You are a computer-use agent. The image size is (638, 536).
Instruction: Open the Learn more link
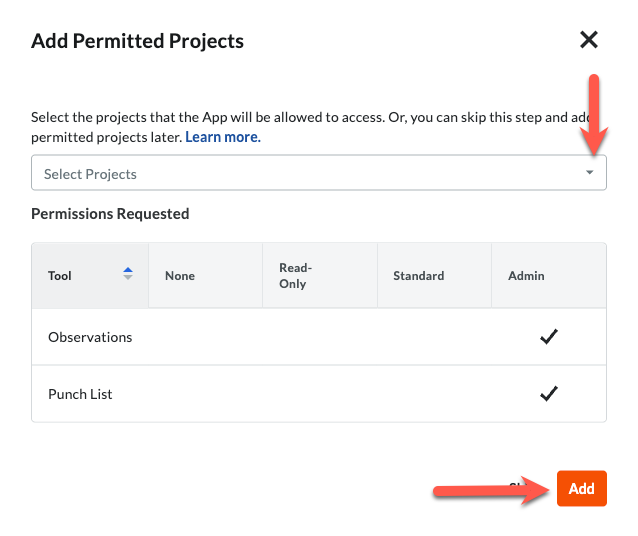[x=222, y=137]
